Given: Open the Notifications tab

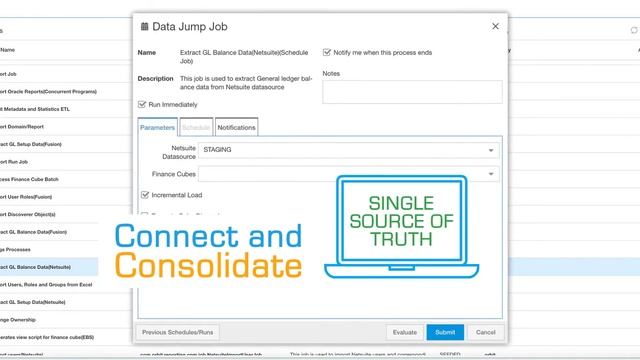Looking at the screenshot, I should click(x=236, y=127).
